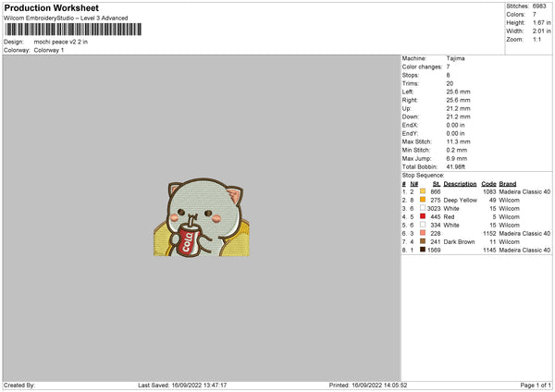Viewport: 555px width, 392px height.
Task: Click 'Wilcom EmbroideryStudio – Level 3 Advanced' text
Action: 66,18
